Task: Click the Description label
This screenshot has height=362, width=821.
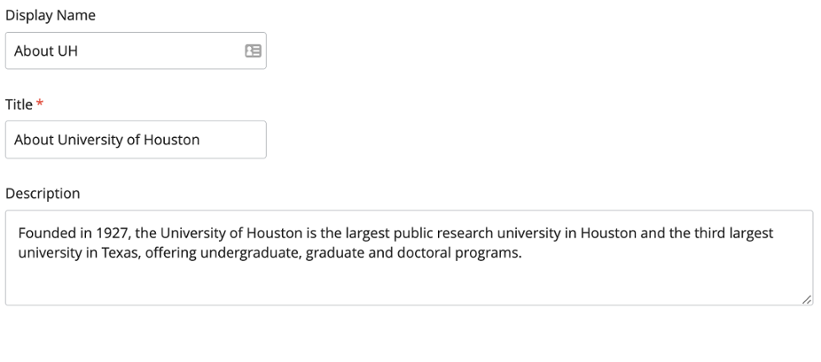Action: 42,193
